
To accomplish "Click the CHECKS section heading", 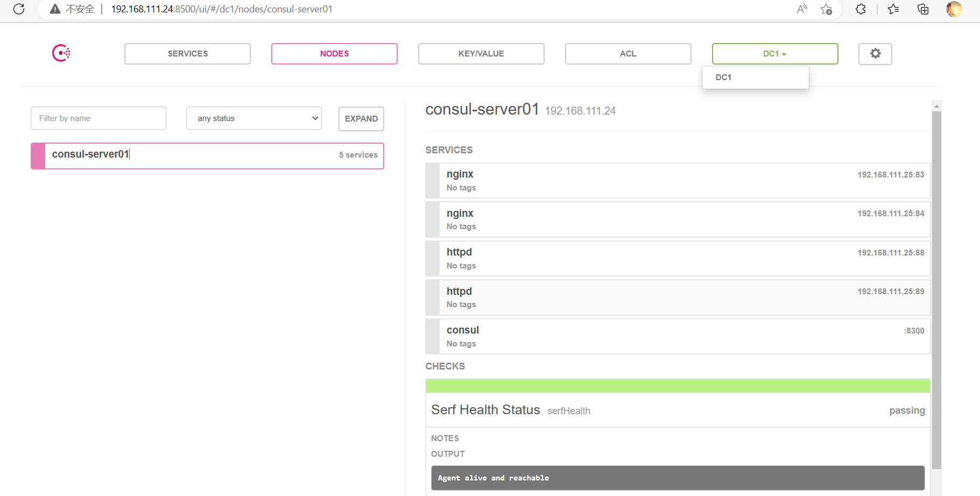I will [445, 366].
